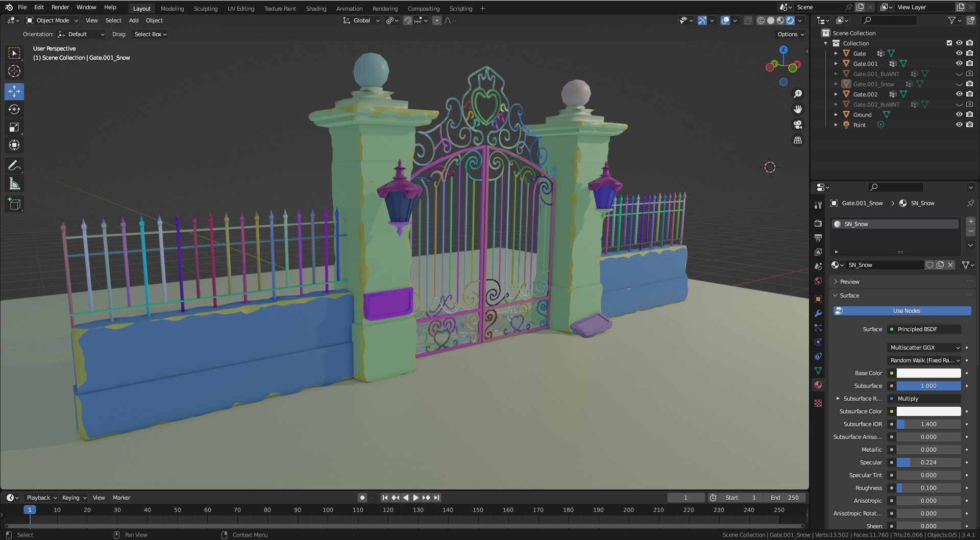The width and height of the screenshot is (980, 540).
Task: Open the Object Mode dropdown
Action: 52,20
